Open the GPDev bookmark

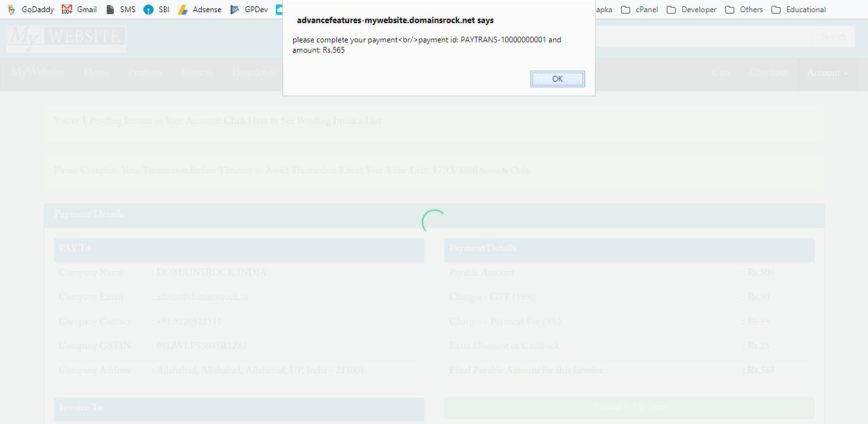(x=249, y=10)
